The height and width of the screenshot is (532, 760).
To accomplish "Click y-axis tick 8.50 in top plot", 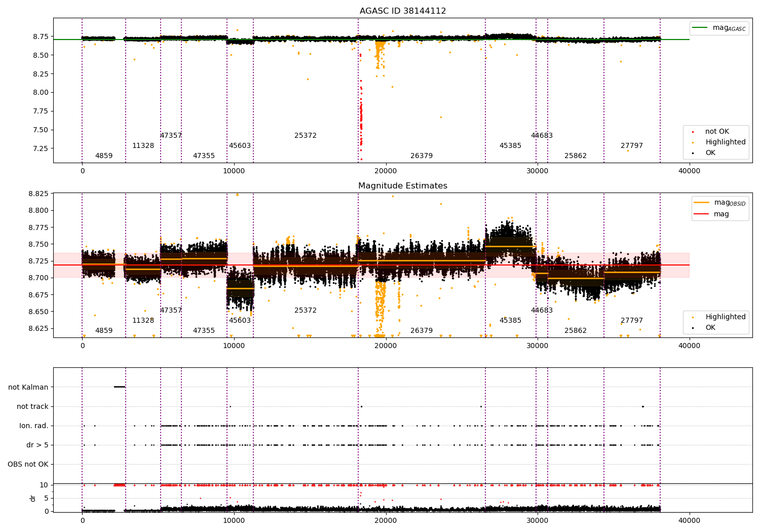I will [41, 55].
